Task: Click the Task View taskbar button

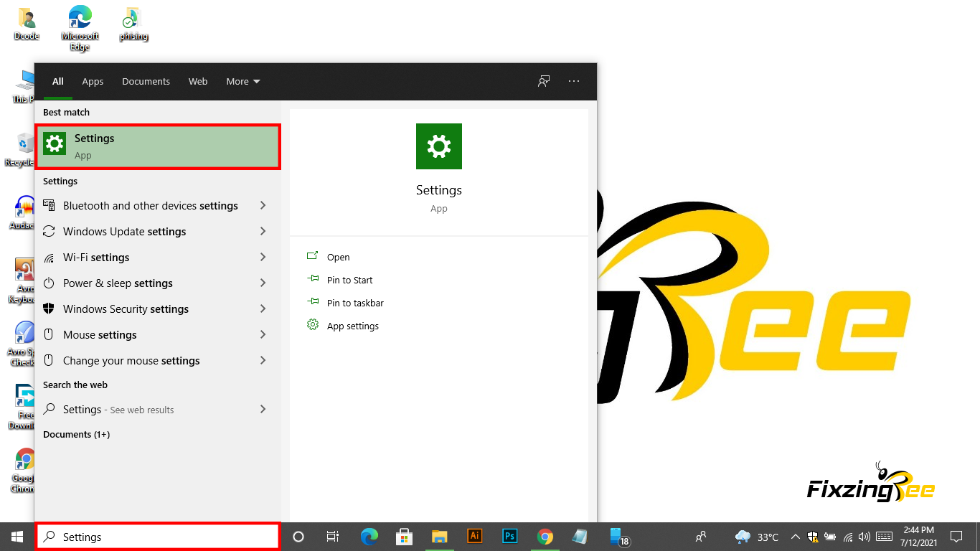Action: tap(333, 537)
